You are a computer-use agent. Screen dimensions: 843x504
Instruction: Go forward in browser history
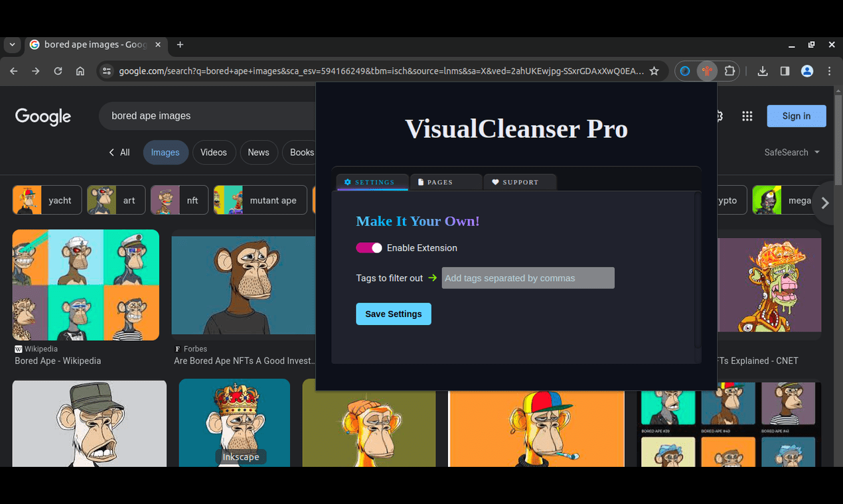coord(36,71)
